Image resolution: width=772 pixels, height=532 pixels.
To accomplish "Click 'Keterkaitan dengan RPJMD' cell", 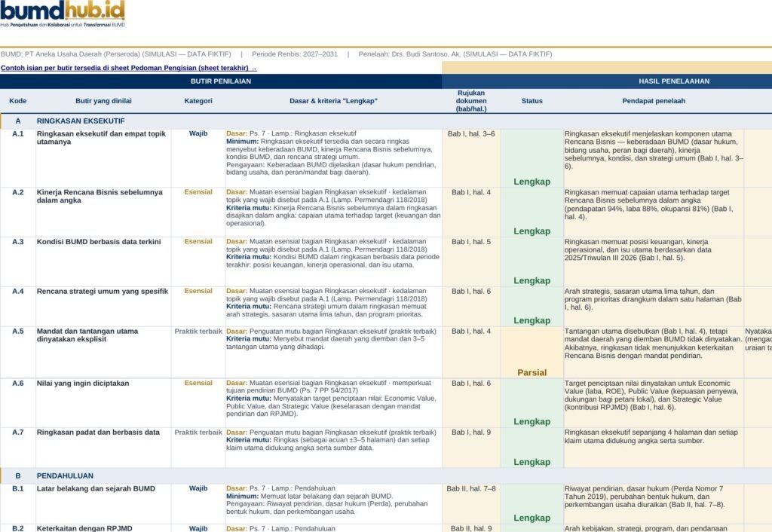I will coord(103,528).
